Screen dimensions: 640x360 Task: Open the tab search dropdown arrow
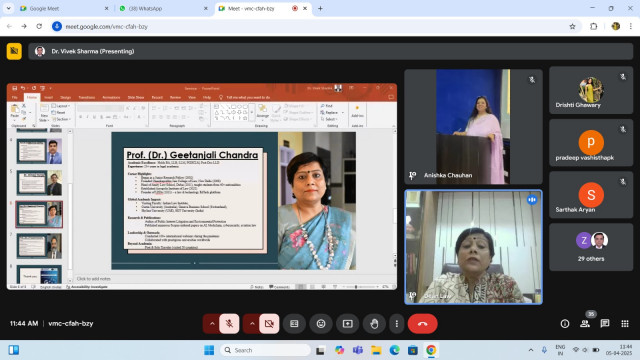[8, 8]
